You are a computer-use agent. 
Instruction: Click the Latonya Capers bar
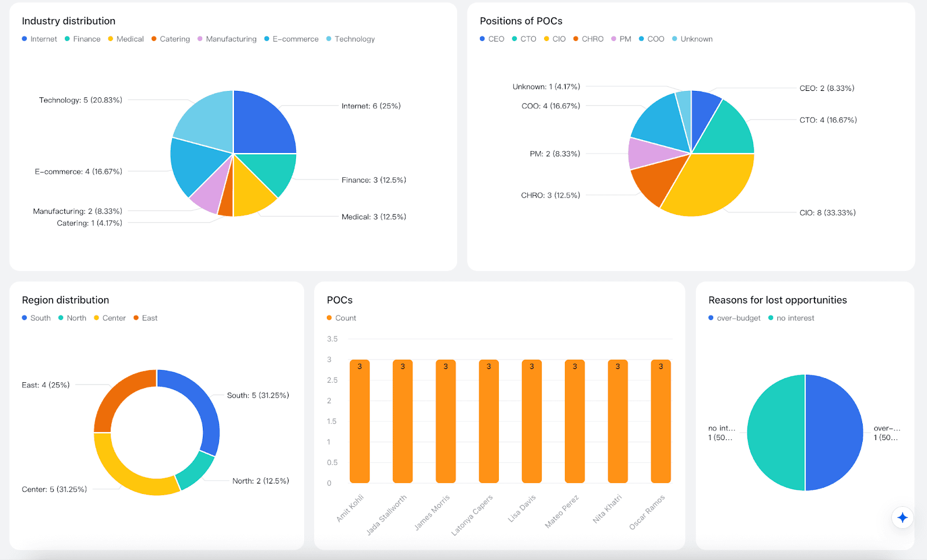(489, 421)
